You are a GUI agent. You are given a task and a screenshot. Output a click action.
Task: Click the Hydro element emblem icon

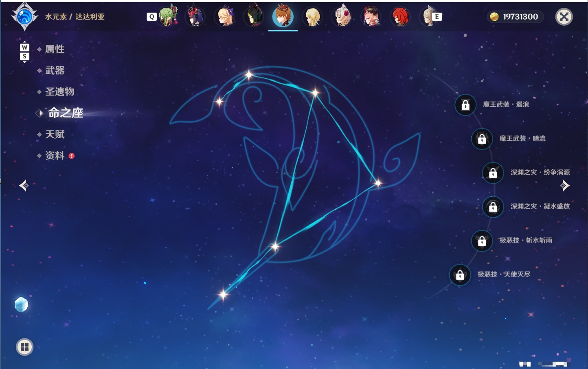24,17
